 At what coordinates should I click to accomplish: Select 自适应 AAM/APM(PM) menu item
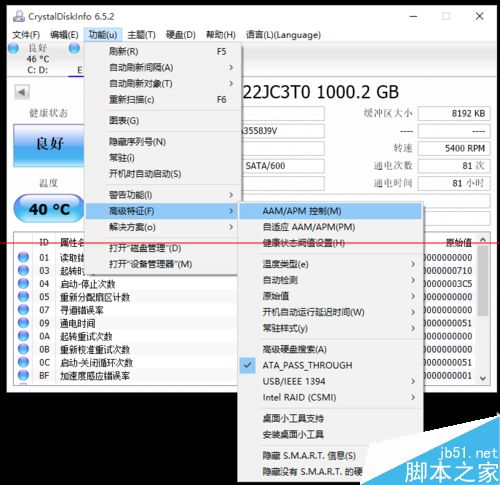pyautogui.click(x=330, y=227)
